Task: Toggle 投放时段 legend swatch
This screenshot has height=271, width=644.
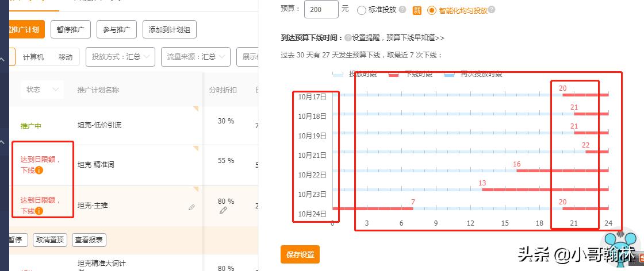Action: tap(338, 74)
